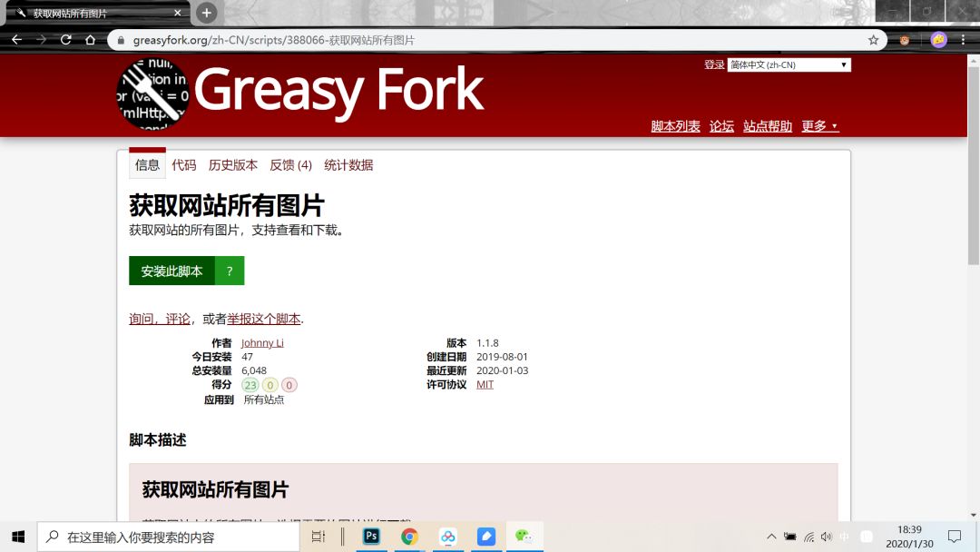Viewport: 980px width, 552px height.
Task: Open the MIT license link
Action: click(x=485, y=384)
